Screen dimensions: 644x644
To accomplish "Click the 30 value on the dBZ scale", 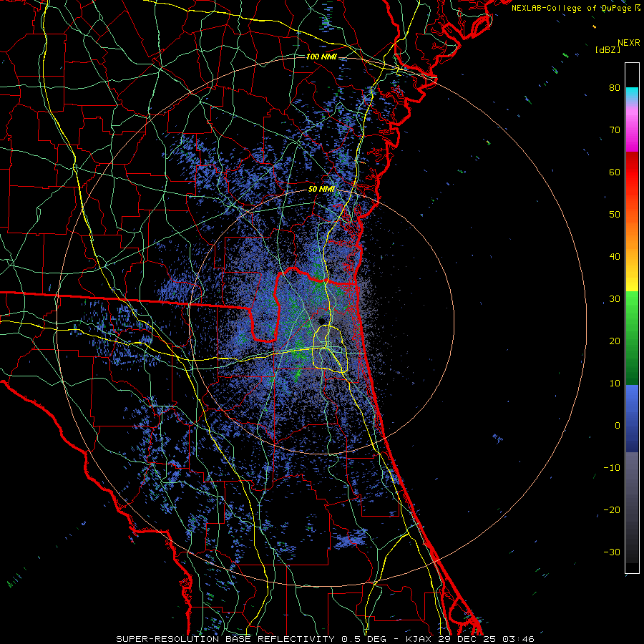I will 615,299.
